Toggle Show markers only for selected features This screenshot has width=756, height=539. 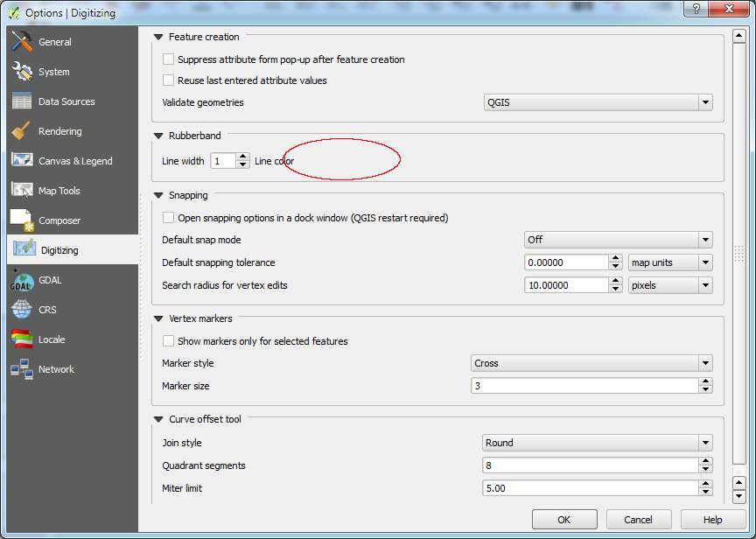(168, 341)
